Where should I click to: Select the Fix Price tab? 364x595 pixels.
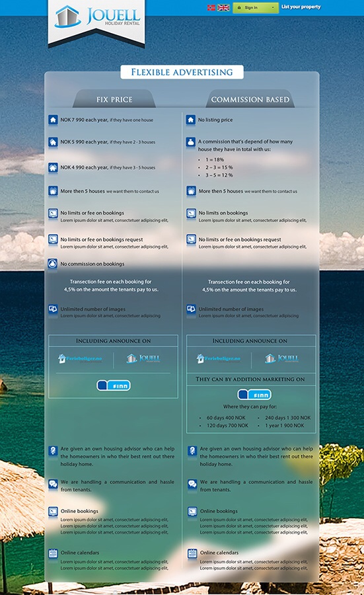114,99
